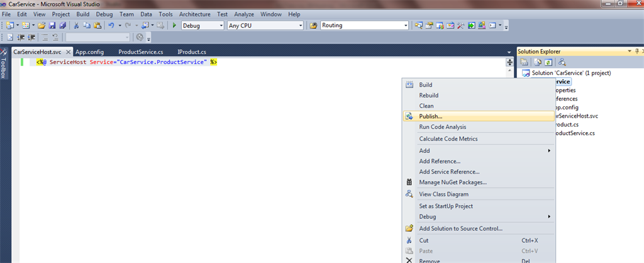Switch to the ProductService.cs tab
The height and width of the screenshot is (263, 644).
[x=141, y=52]
